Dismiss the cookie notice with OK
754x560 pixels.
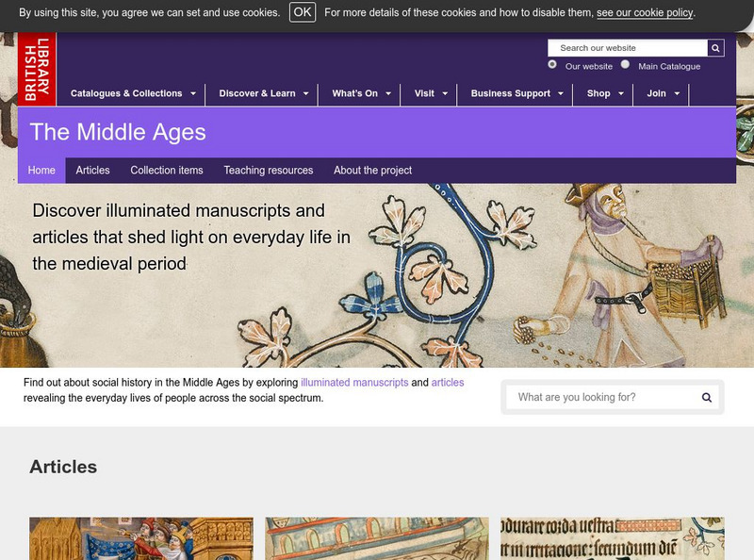point(301,11)
